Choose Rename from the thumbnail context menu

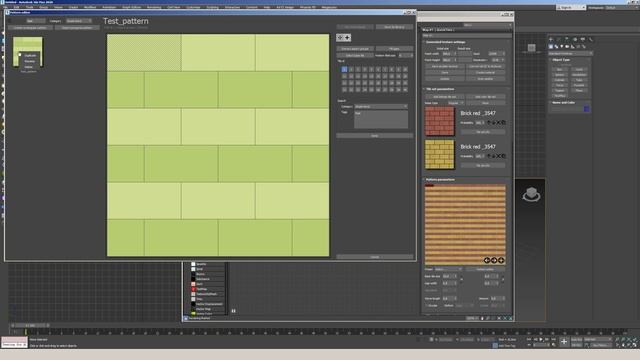tap(29, 61)
